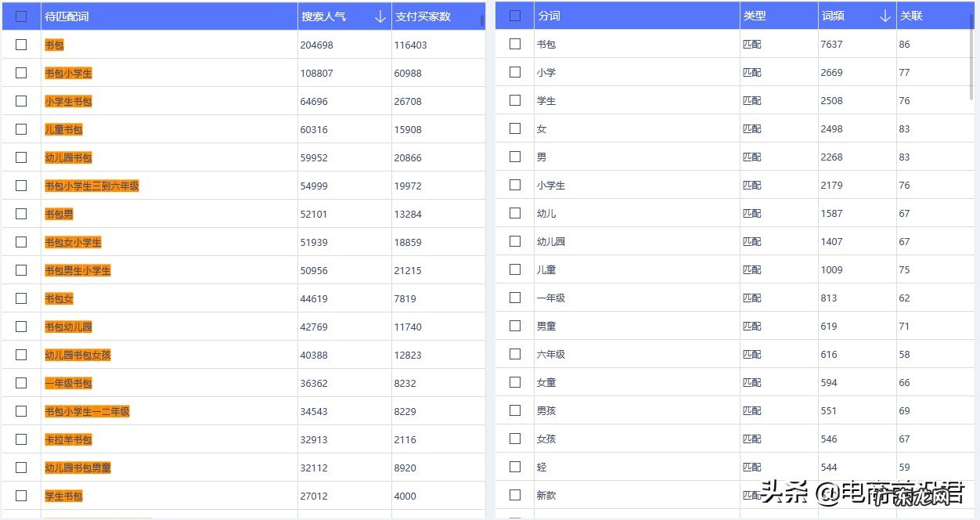Screen dimensions: 980x520
Task: Check the checkbox beside 新款 at bottom right
Action: 514,495
